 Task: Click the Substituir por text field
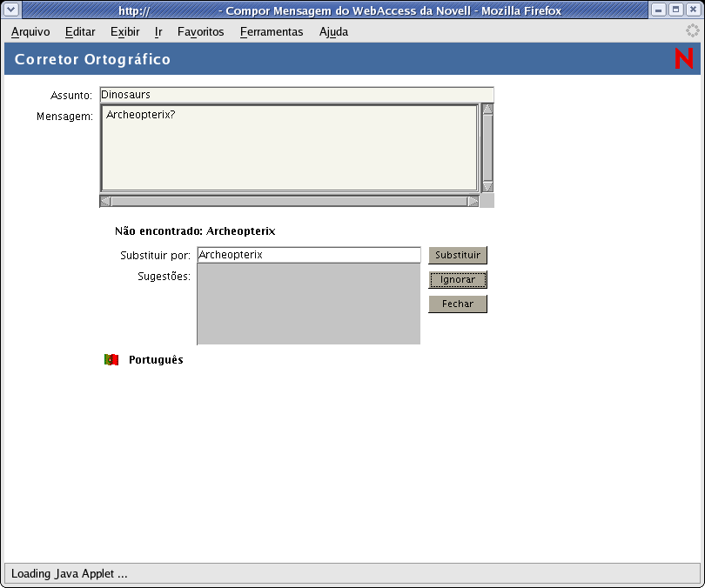[x=309, y=255]
